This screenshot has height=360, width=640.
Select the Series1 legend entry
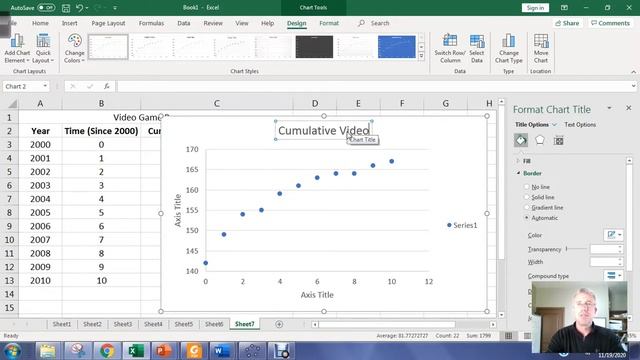pos(462,225)
